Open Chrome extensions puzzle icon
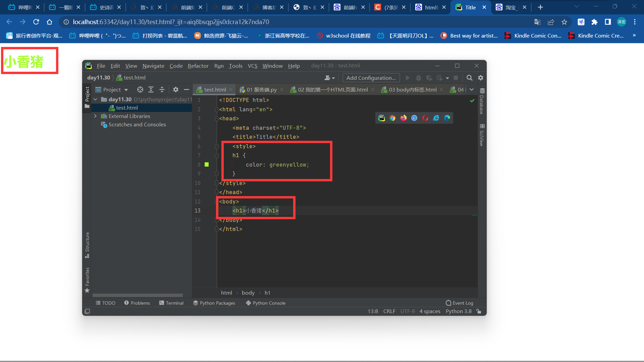The height and width of the screenshot is (362, 644). 594,22
